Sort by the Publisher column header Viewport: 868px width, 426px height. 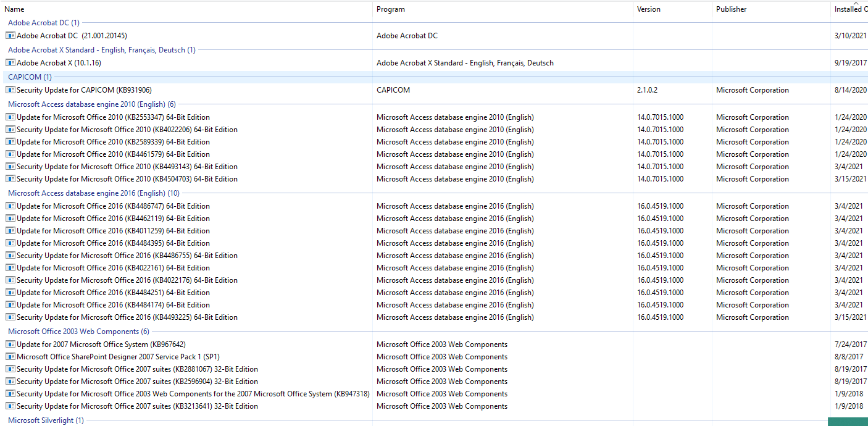point(731,9)
